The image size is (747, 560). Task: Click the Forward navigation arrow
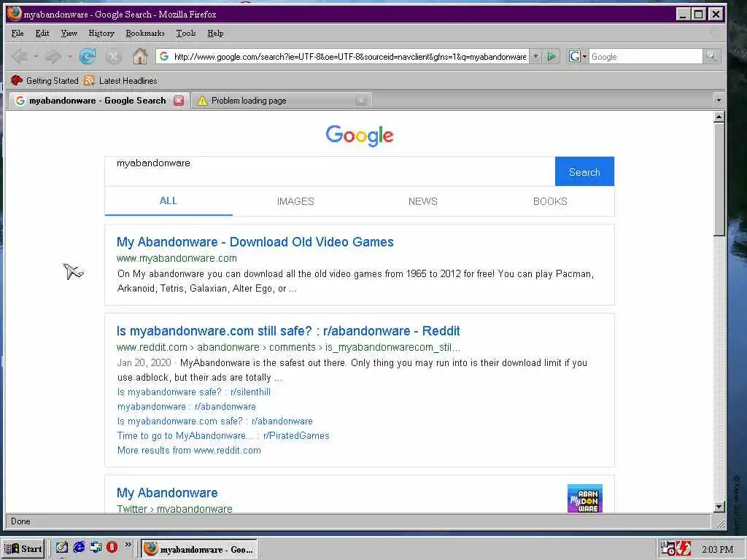53,57
